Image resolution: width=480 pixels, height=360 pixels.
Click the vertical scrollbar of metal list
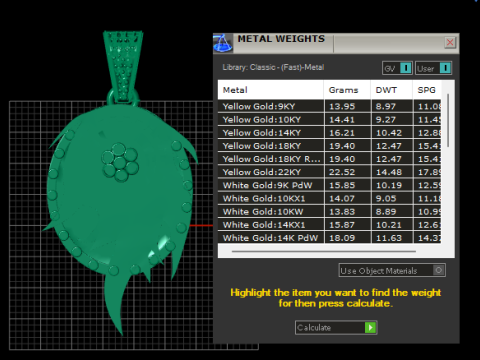[448, 120]
